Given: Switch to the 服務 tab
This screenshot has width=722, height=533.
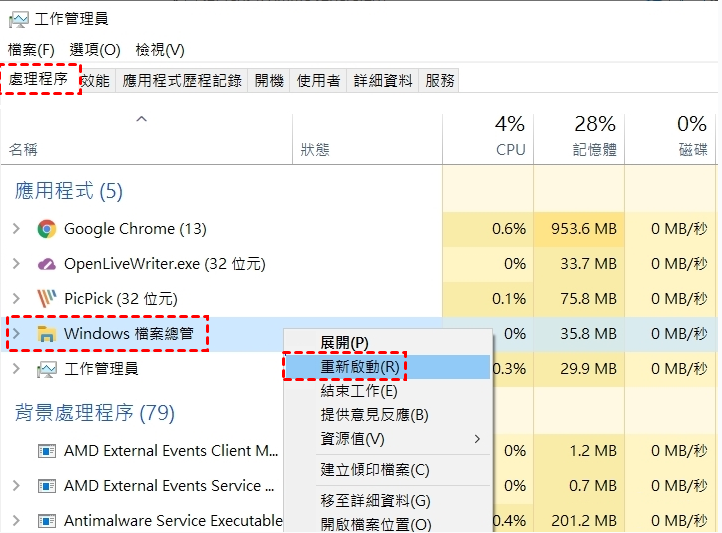Looking at the screenshot, I should [x=439, y=81].
